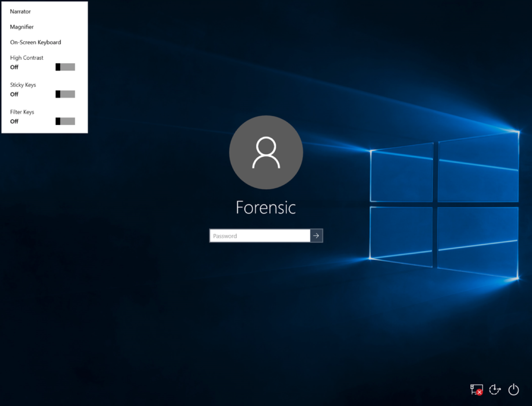Click the Windows logo wallpaper graphic
The height and width of the screenshot is (406, 532).
pyautogui.click(x=444, y=203)
